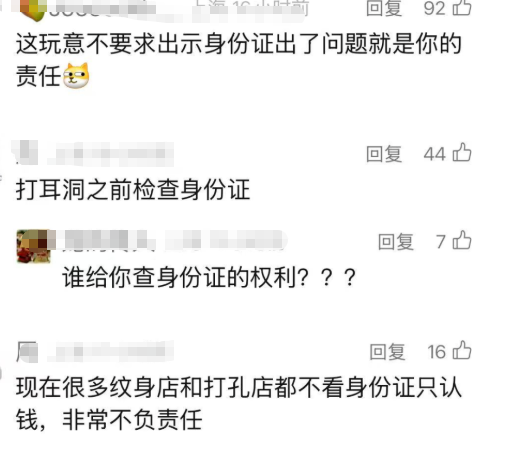Reply to the 纹身店 comment with 16 likes

click(x=387, y=351)
